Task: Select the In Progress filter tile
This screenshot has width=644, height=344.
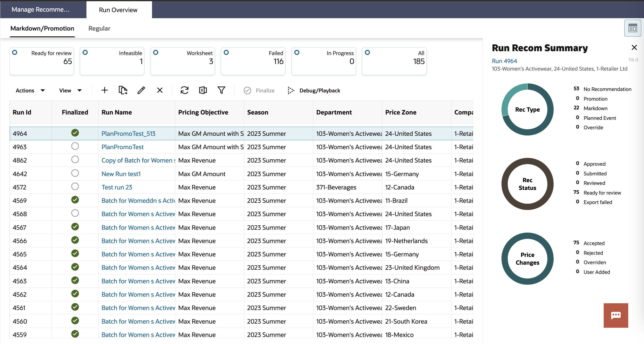Action: [323, 61]
